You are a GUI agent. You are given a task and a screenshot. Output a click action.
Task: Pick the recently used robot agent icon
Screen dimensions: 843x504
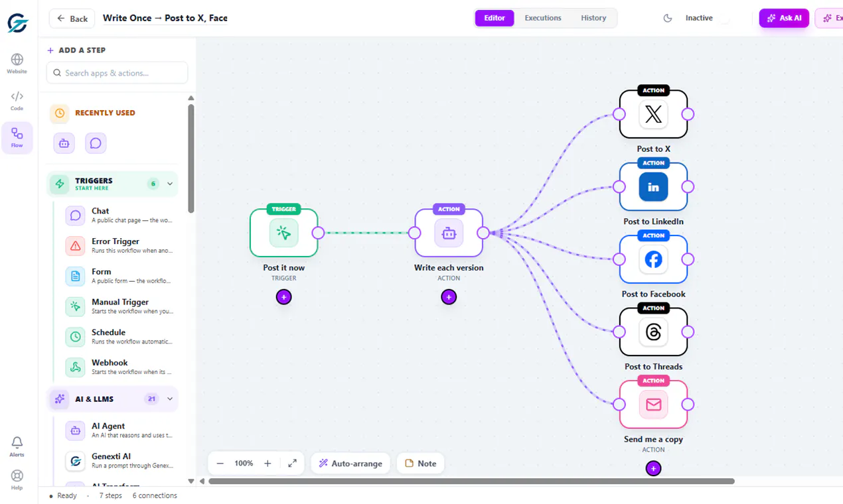64,143
